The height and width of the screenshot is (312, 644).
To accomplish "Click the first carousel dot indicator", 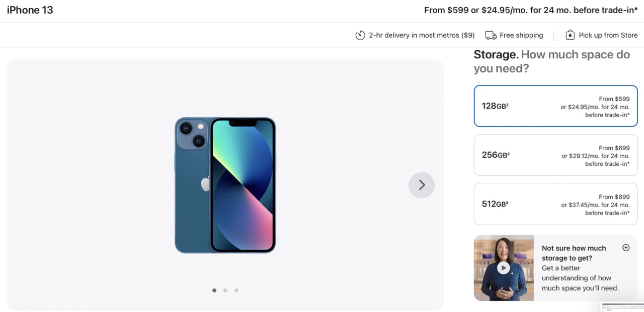I will 214,290.
